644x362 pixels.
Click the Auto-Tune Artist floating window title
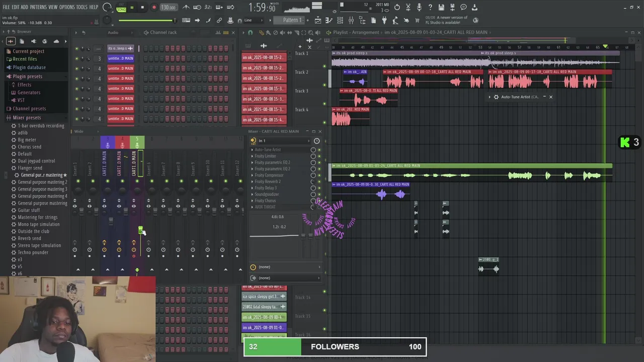click(520, 97)
